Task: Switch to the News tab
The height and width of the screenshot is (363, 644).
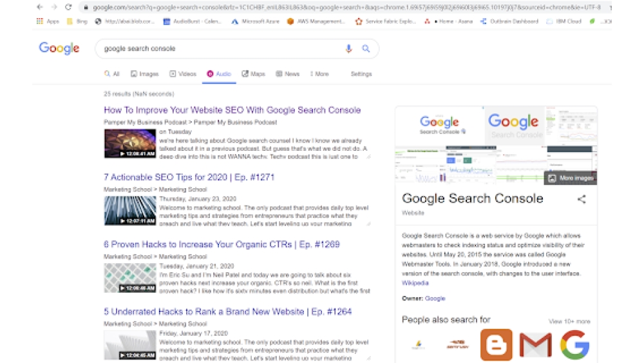Action: [287, 74]
